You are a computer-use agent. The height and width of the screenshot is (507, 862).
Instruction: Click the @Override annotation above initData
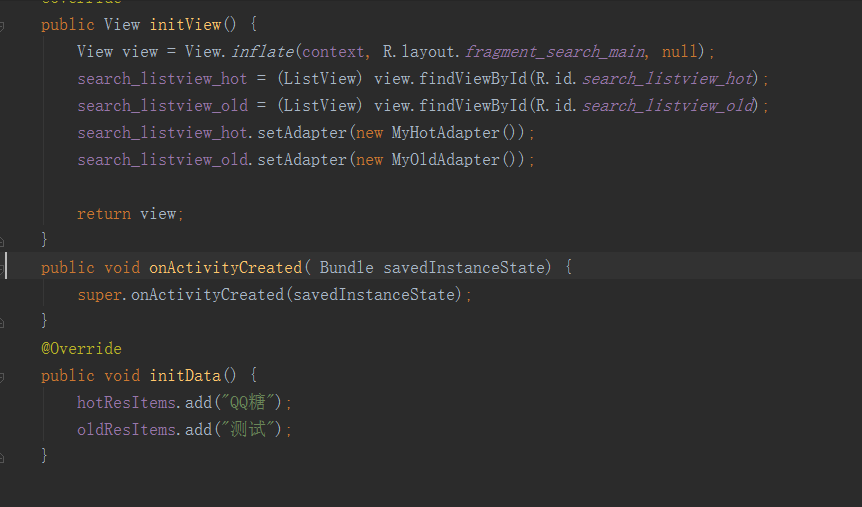pyautogui.click(x=81, y=349)
